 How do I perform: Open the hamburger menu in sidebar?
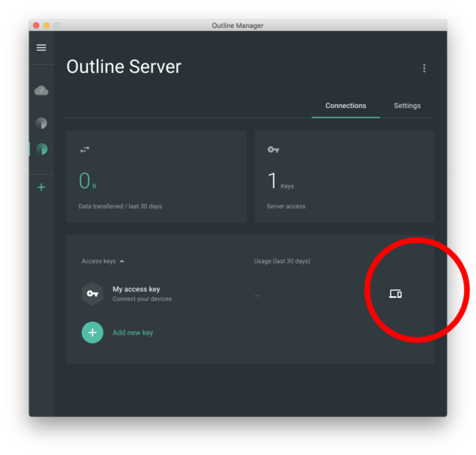point(41,48)
